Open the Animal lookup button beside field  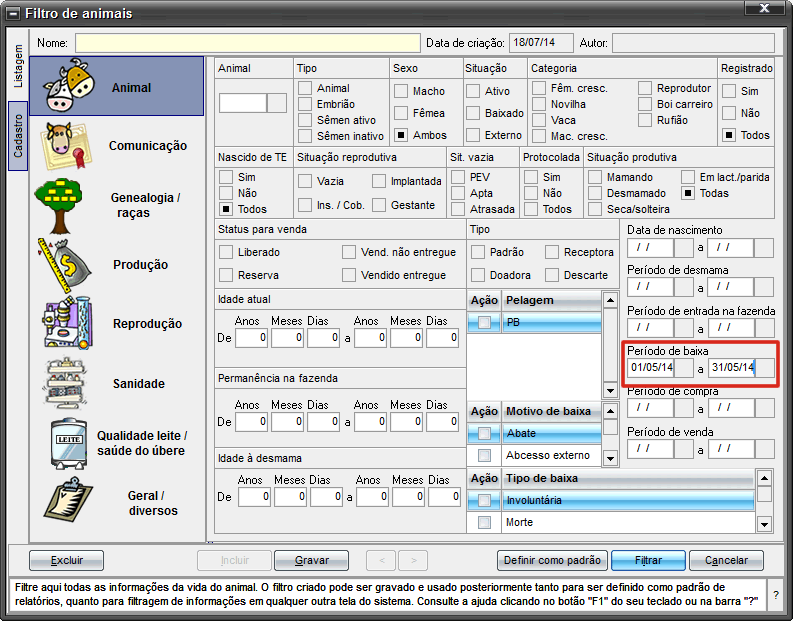coord(277,103)
